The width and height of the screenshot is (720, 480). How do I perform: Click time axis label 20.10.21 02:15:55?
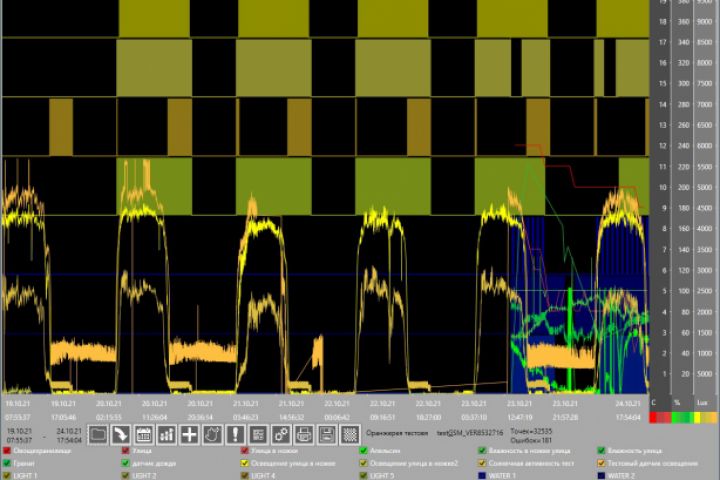(x=109, y=410)
